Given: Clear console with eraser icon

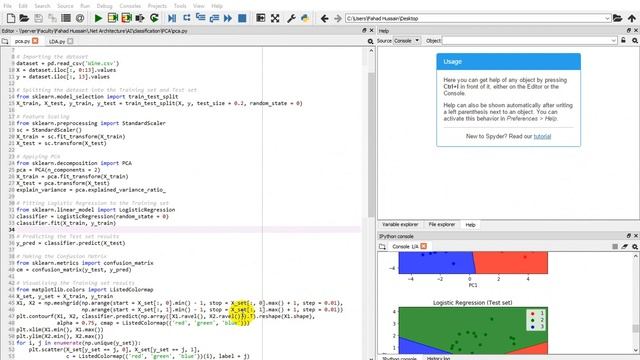Looking at the screenshot, I should point(624,247).
